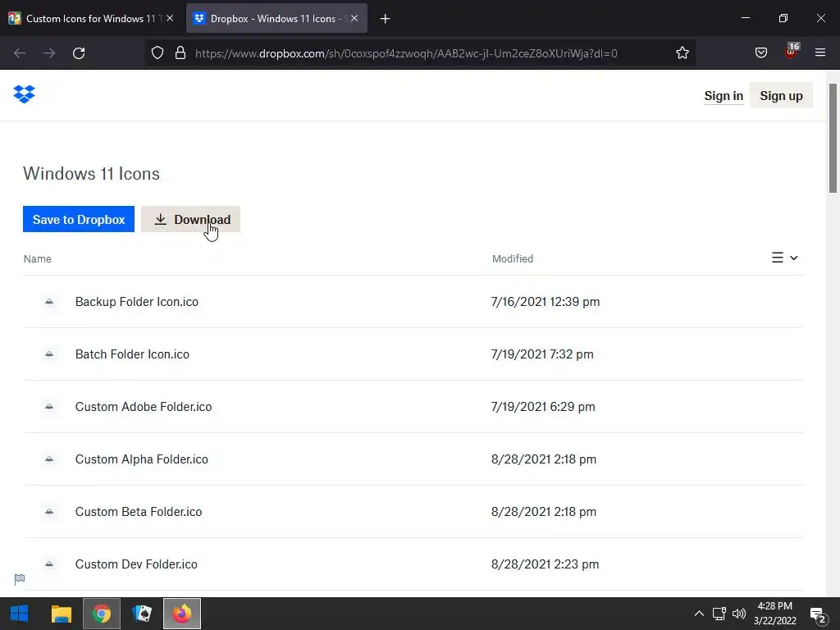Click the report flag icon
This screenshot has height=630, width=840.
[20, 578]
